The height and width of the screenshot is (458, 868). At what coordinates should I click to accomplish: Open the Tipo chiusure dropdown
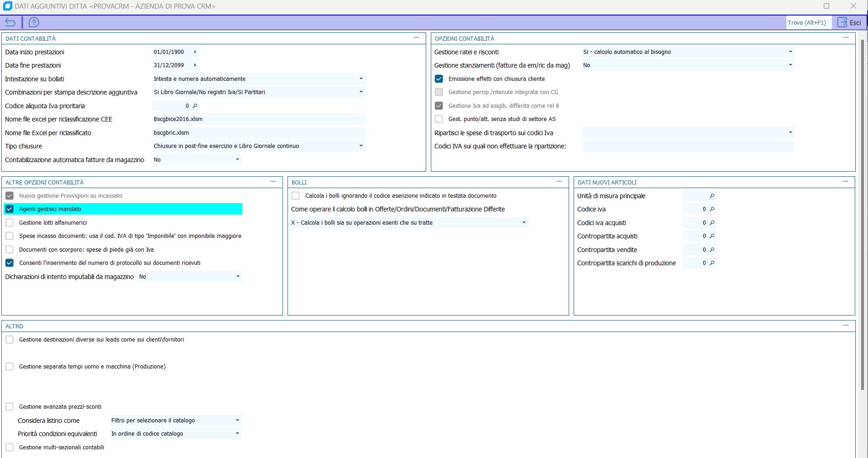[361, 146]
